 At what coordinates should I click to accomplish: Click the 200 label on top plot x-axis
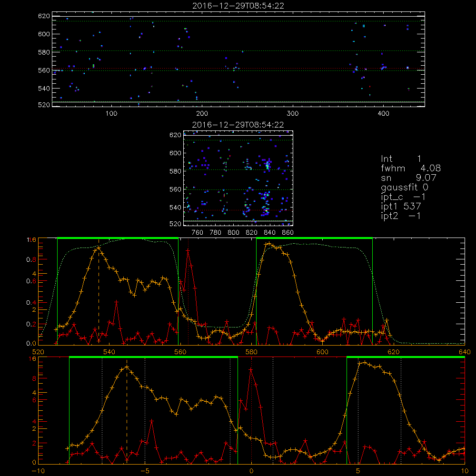coord(202,113)
